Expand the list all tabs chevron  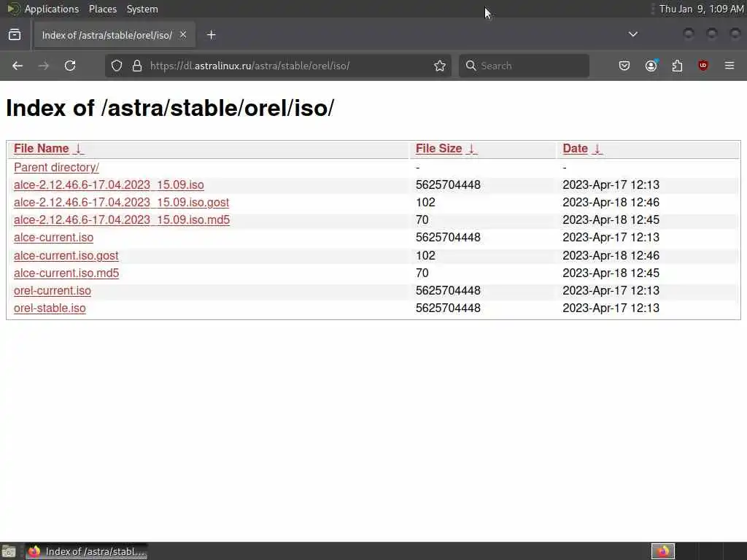pyautogui.click(x=633, y=34)
